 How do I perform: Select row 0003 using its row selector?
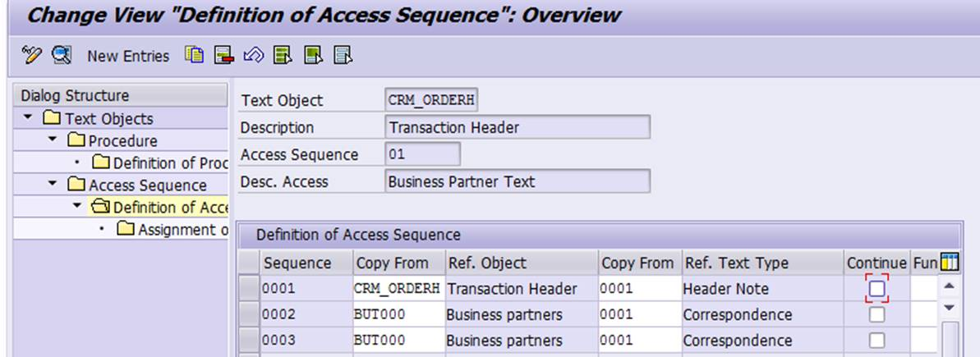250,340
